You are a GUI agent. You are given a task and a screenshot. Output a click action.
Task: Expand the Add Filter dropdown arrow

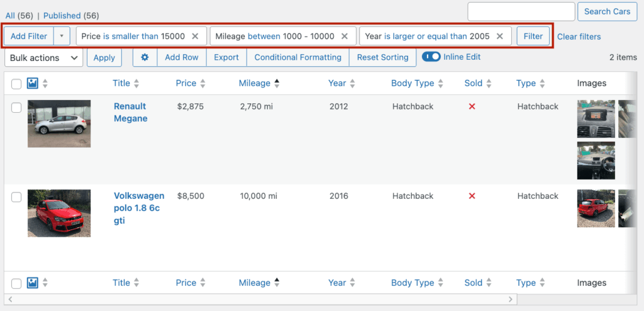[62, 37]
